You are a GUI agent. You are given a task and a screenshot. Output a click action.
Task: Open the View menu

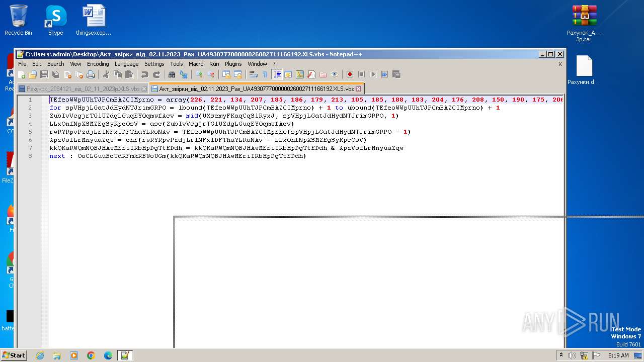pyautogui.click(x=75, y=64)
